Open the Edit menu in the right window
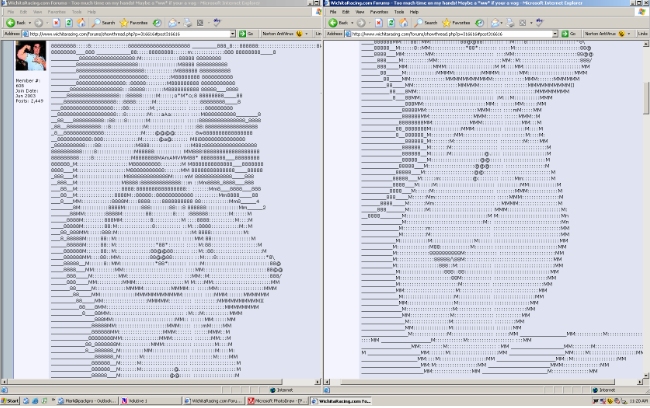The height and width of the screenshot is (408, 650). point(346,12)
